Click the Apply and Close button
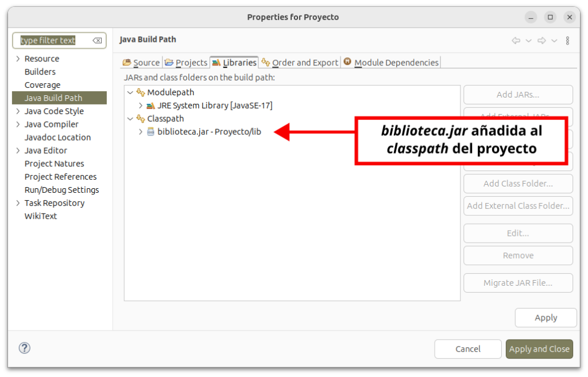This screenshot has width=588, height=377. [539, 349]
